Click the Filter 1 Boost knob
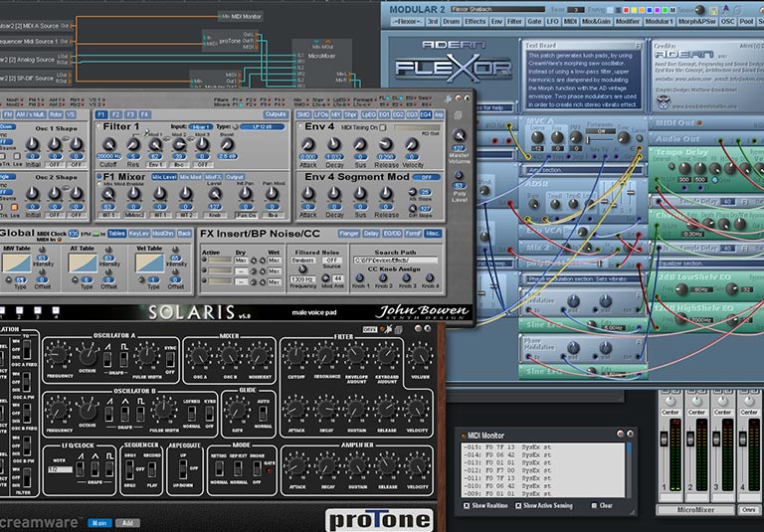The width and height of the screenshot is (764, 532). (x=227, y=144)
